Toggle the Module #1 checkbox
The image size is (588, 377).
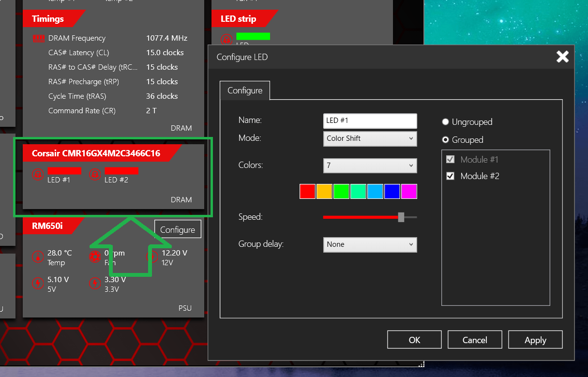(x=450, y=160)
